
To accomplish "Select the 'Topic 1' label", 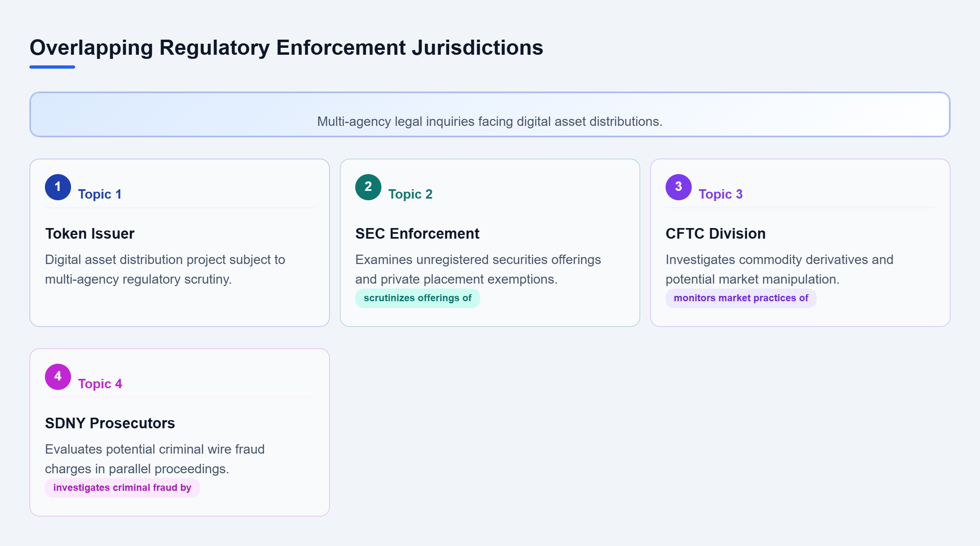I will pyautogui.click(x=100, y=194).
